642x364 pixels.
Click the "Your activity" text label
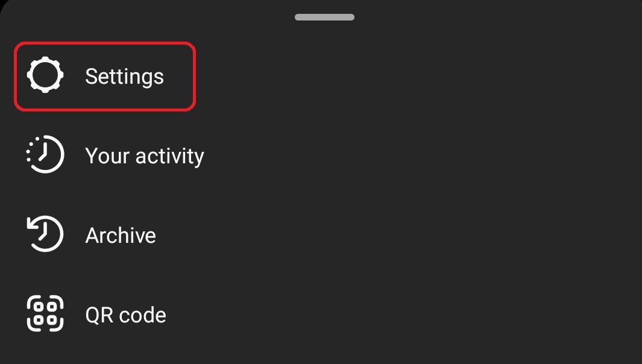coord(145,156)
